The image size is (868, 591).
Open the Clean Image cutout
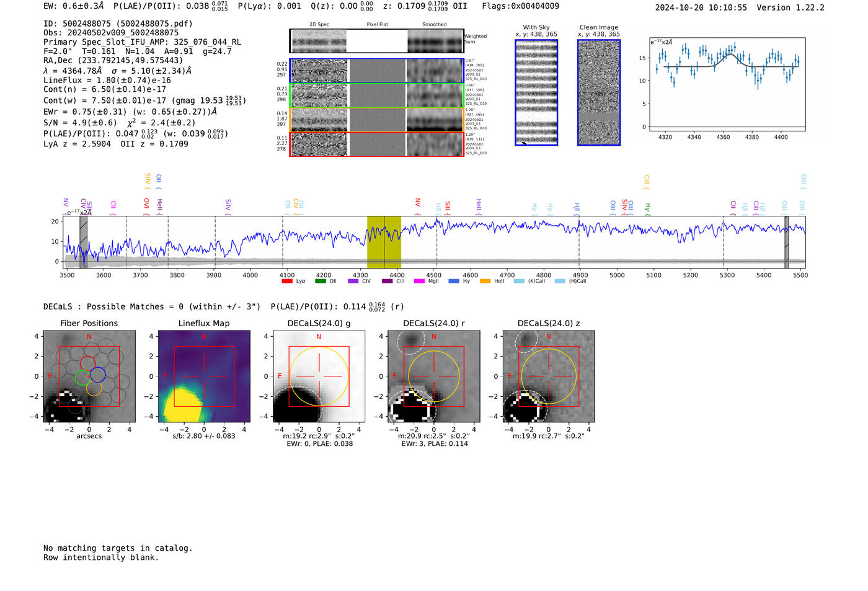598,92
